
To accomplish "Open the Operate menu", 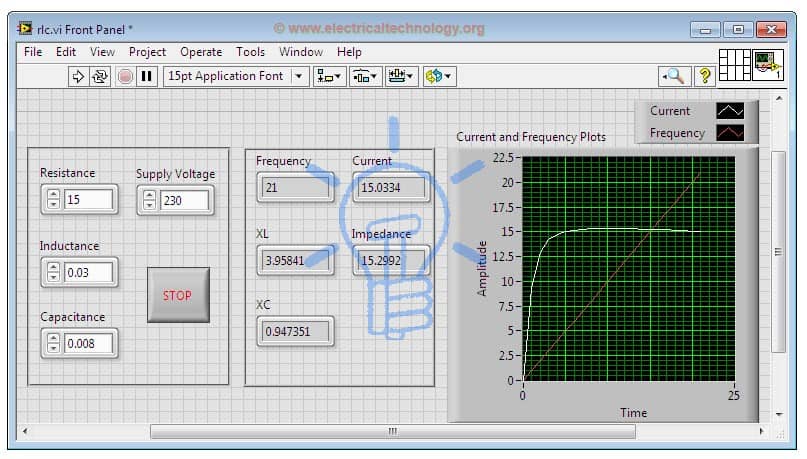I will (x=201, y=52).
